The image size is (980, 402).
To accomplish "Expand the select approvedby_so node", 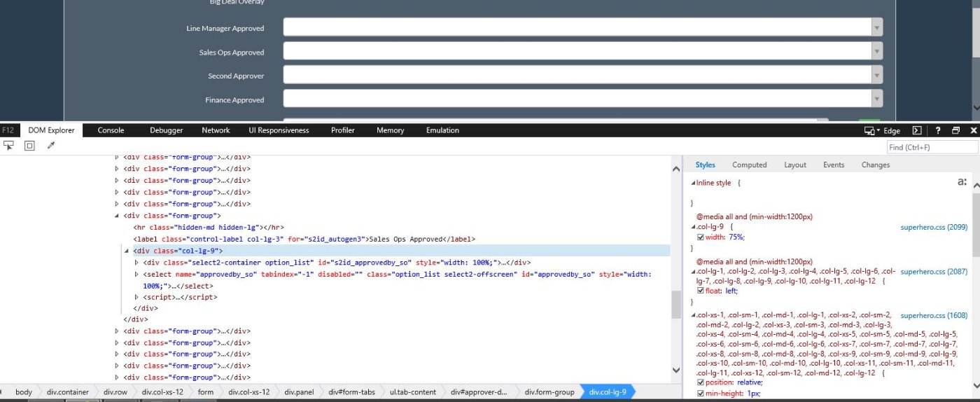I will pos(136,275).
